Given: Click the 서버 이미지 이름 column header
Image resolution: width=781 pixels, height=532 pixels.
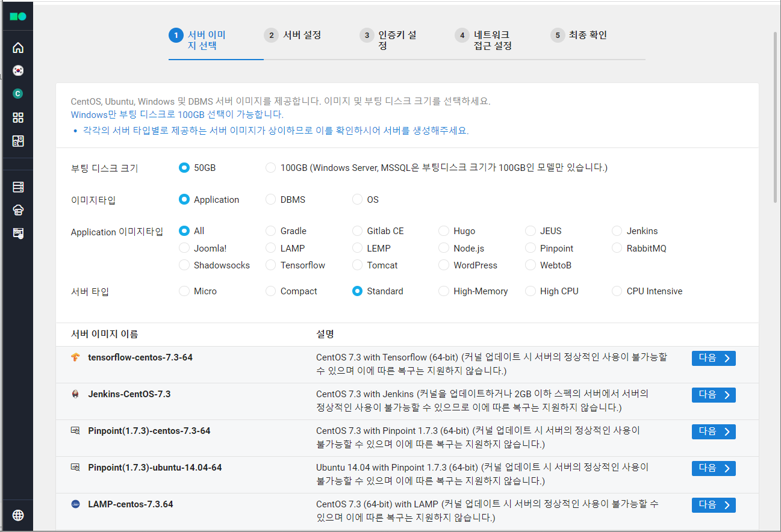Looking at the screenshot, I should tap(105, 334).
